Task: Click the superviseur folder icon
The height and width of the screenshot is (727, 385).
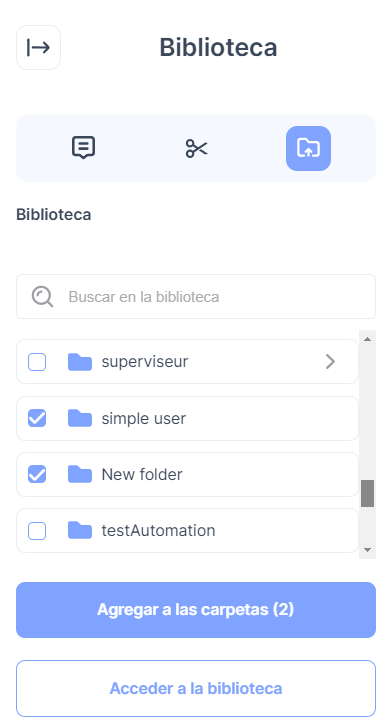Action: click(x=80, y=362)
